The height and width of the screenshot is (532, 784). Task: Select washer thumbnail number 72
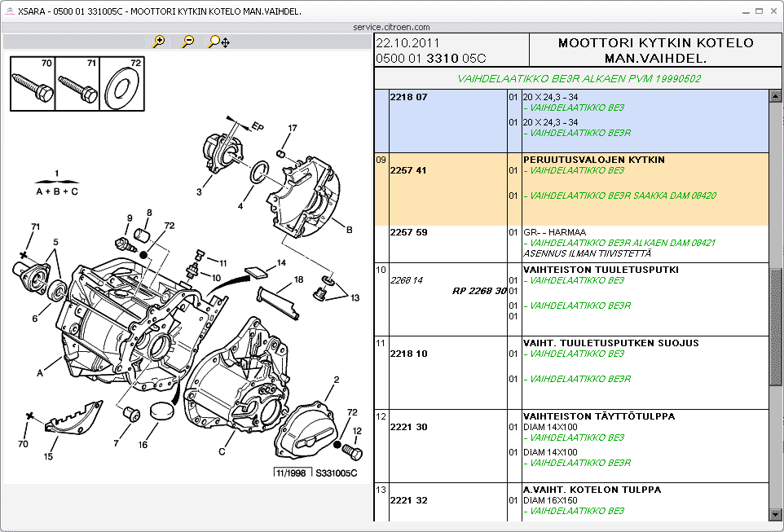point(122,84)
